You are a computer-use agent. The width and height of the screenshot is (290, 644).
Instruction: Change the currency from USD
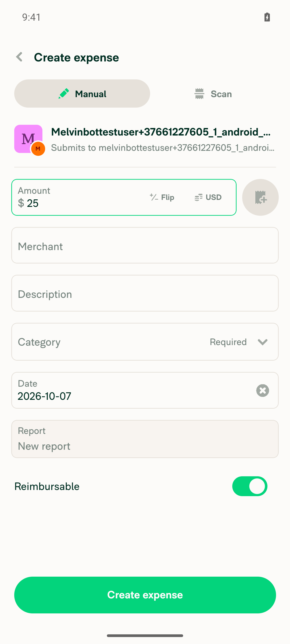[208, 197]
